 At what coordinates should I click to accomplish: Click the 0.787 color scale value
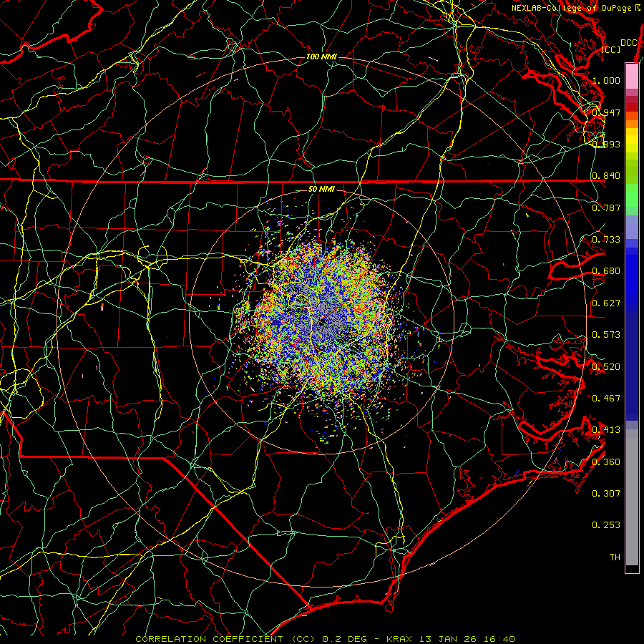click(x=606, y=208)
